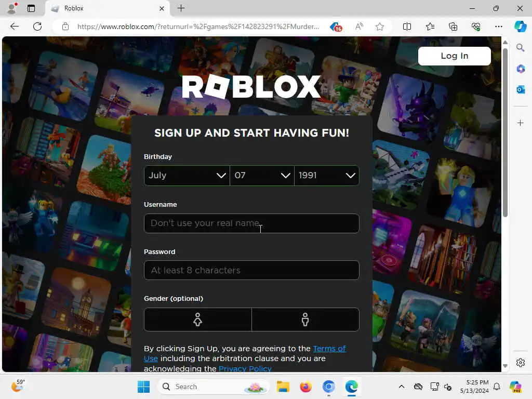The height and width of the screenshot is (399, 532).
Task: Open the network display tray icon
Action: pyautogui.click(x=434, y=387)
